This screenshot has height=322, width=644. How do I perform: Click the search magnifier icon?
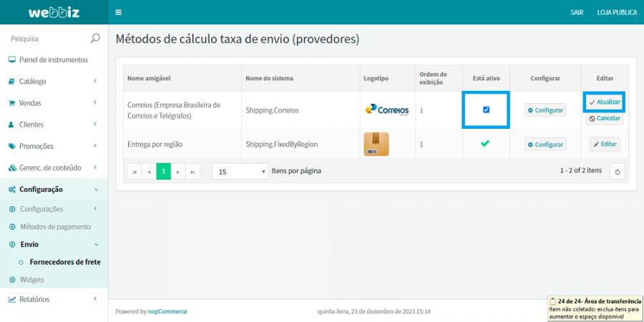point(96,39)
